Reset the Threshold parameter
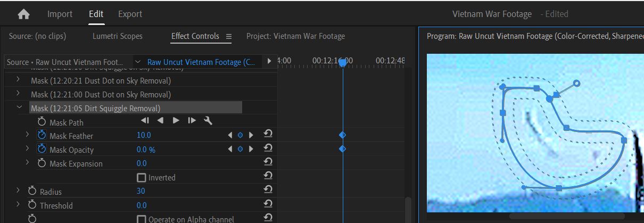644x223 pixels. click(x=268, y=203)
